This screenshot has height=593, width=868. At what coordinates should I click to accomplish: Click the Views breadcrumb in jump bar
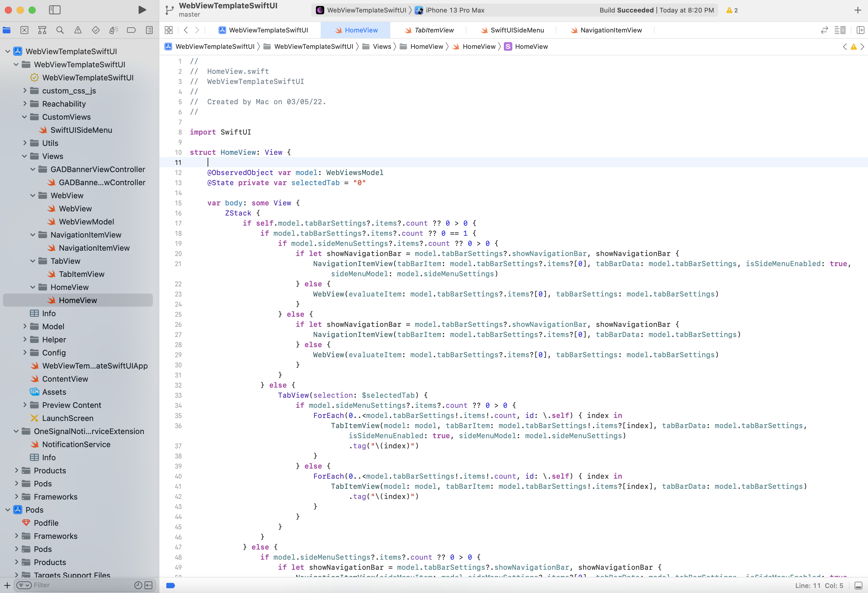coord(377,47)
